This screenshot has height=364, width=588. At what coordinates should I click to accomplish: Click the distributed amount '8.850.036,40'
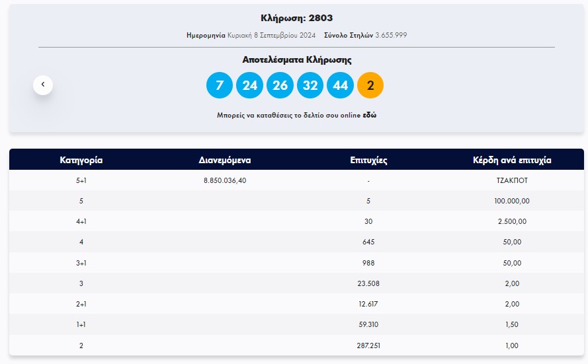click(x=225, y=180)
